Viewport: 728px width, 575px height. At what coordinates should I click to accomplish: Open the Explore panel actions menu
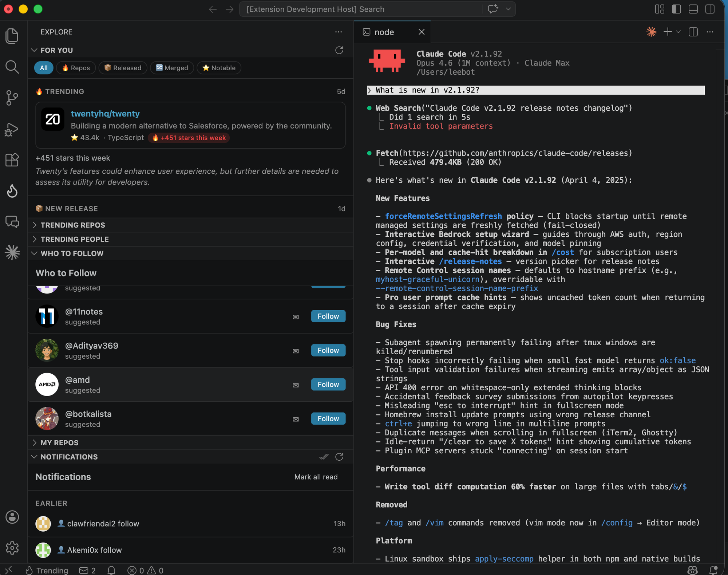pyautogui.click(x=338, y=32)
